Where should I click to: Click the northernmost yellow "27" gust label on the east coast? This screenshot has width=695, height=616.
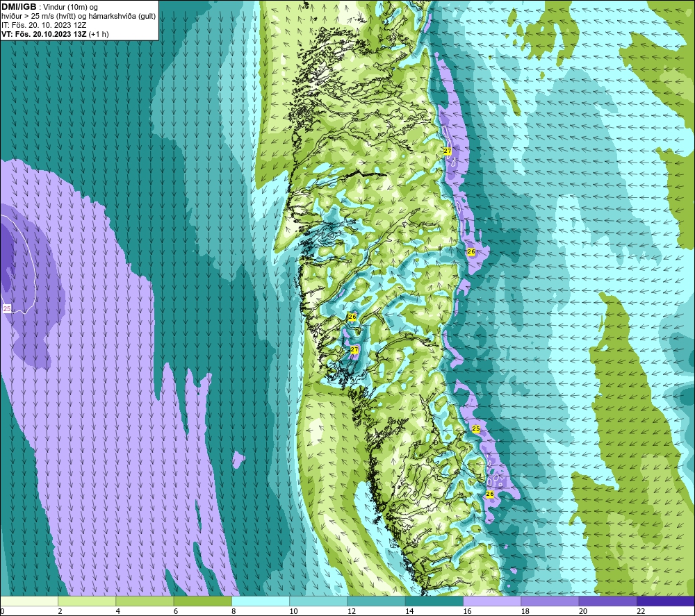[x=447, y=151]
